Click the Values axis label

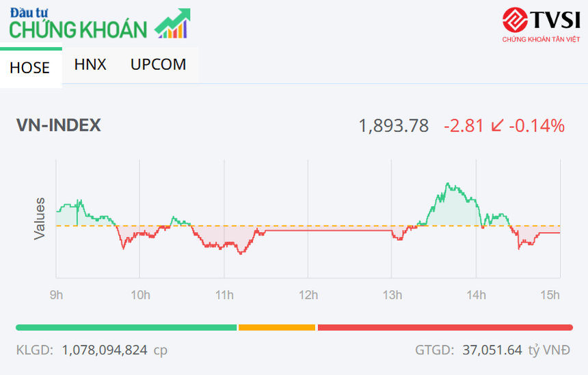coord(40,218)
